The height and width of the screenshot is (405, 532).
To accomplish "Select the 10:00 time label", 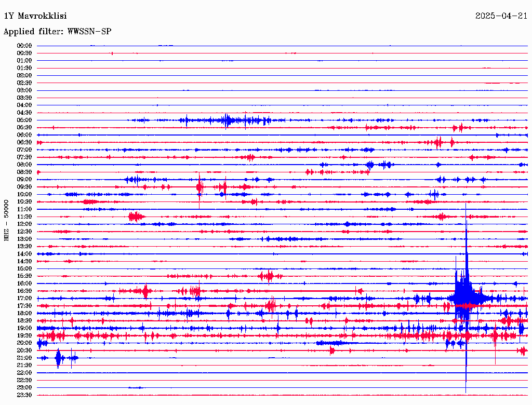I will 24,195.
